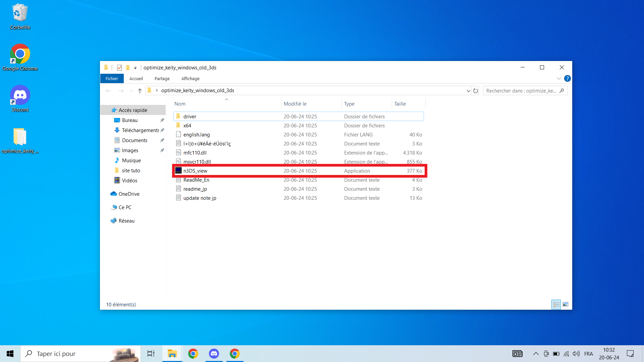Expand the ribbon with the chevron
The image size is (644, 362).
(x=558, y=78)
